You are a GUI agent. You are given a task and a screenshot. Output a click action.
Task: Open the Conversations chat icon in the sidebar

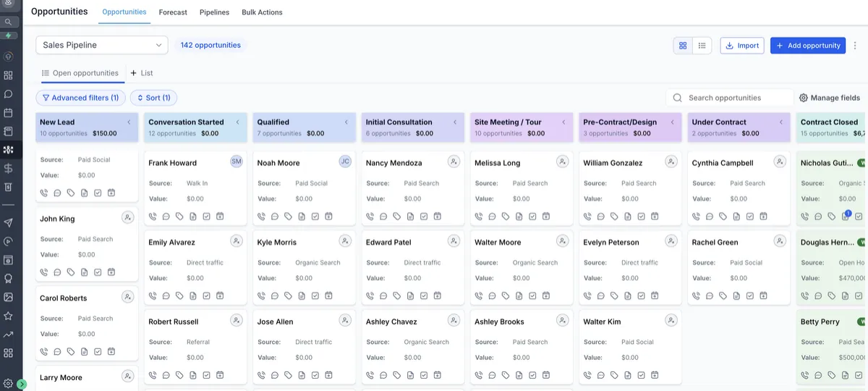click(x=9, y=94)
